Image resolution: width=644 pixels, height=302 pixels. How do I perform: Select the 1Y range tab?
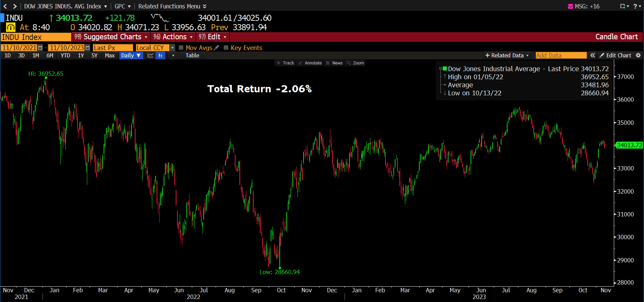click(81, 55)
